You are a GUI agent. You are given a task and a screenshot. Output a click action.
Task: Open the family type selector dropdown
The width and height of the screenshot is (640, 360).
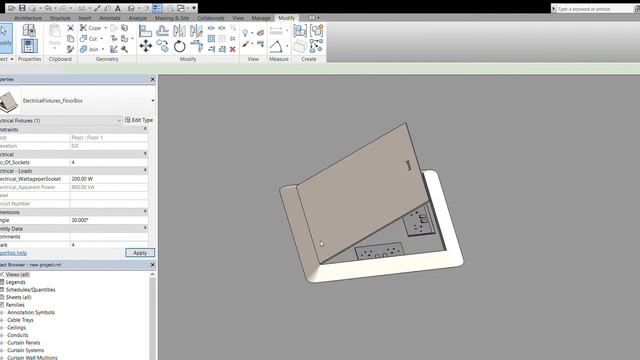(153, 100)
